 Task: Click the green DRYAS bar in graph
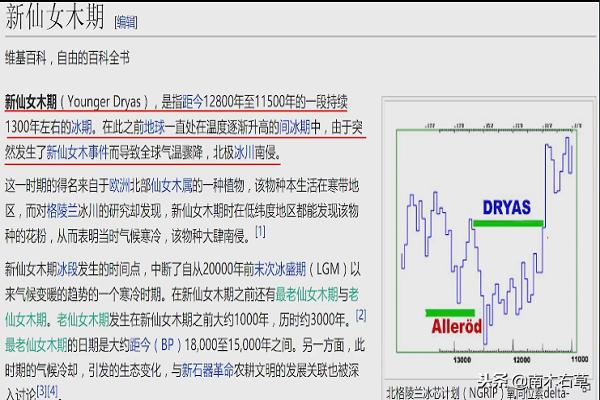[507, 221]
